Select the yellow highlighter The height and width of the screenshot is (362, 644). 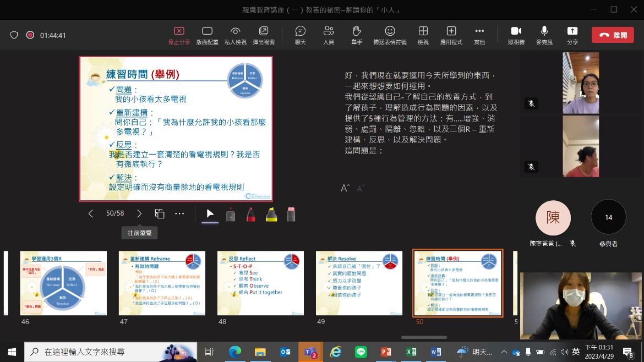[271, 214]
